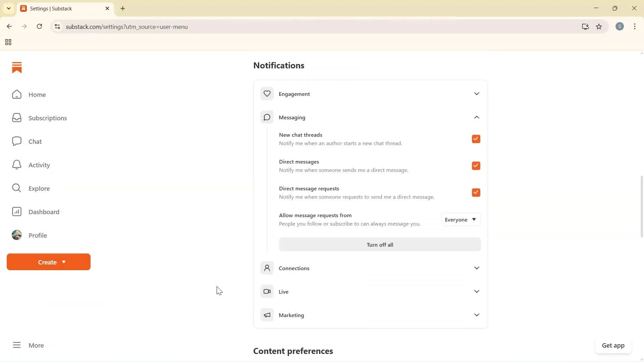Open Chat from the sidebar

35,141
